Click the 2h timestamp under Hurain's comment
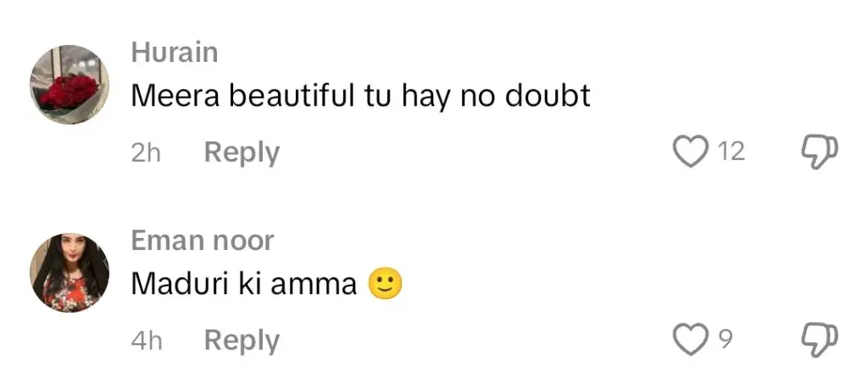 pyautogui.click(x=146, y=152)
